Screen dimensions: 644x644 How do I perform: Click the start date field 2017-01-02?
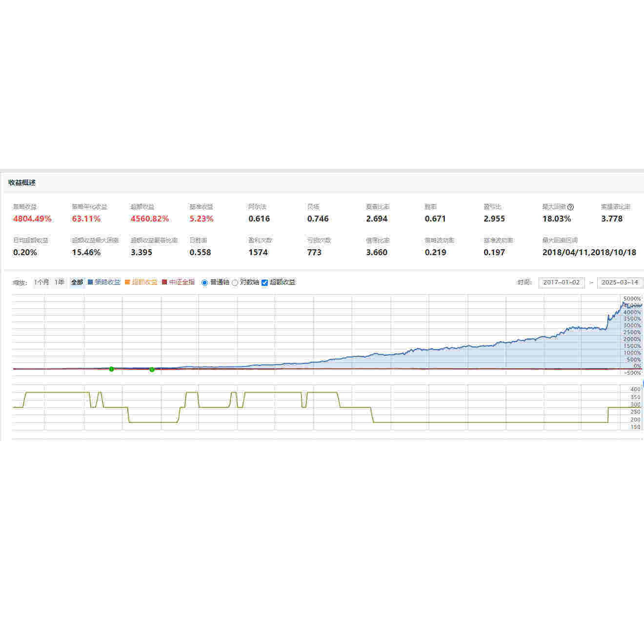click(x=562, y=282)
